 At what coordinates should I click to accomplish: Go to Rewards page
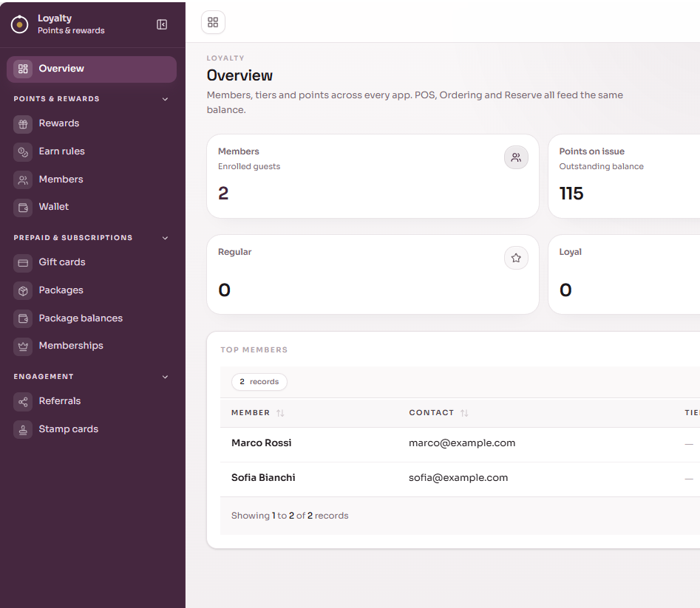(x=92, y=124)
